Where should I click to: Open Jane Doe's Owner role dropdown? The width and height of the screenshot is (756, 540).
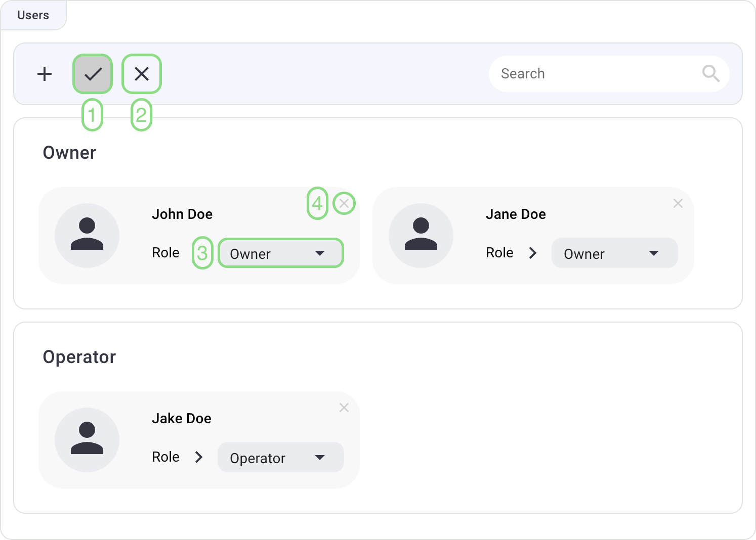(614, 253)
